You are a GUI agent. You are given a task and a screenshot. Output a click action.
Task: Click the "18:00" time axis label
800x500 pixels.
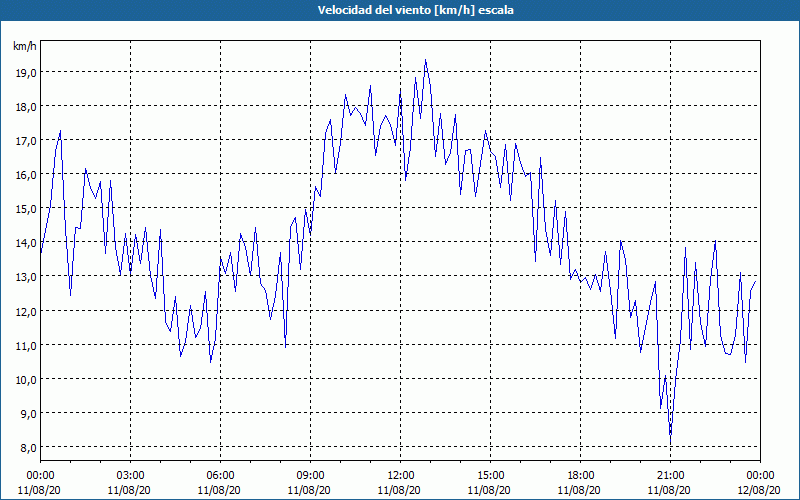pyautogui.click(x=581, y=476)
